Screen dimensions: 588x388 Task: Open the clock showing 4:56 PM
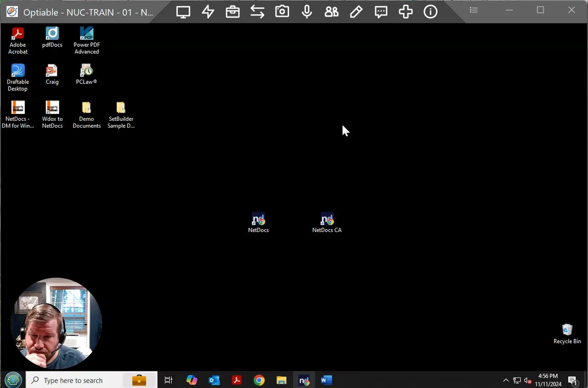(548, 380)
